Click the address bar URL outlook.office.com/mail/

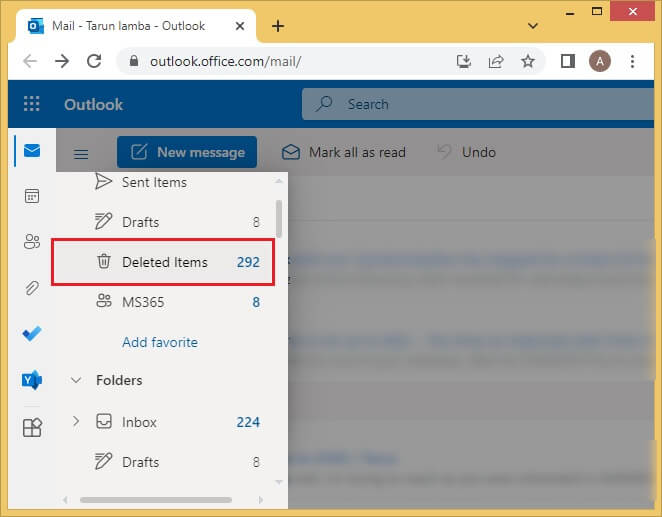[225, 62]
